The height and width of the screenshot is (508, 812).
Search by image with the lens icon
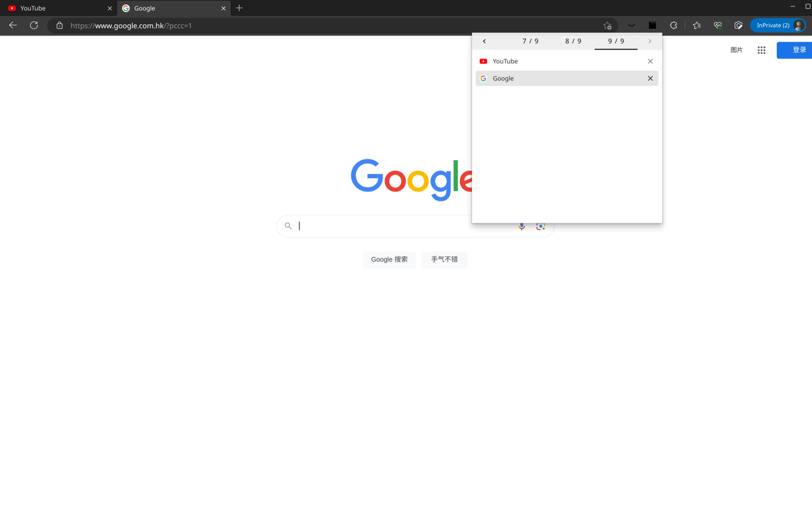pyautogui.click(x=540, y=226)
